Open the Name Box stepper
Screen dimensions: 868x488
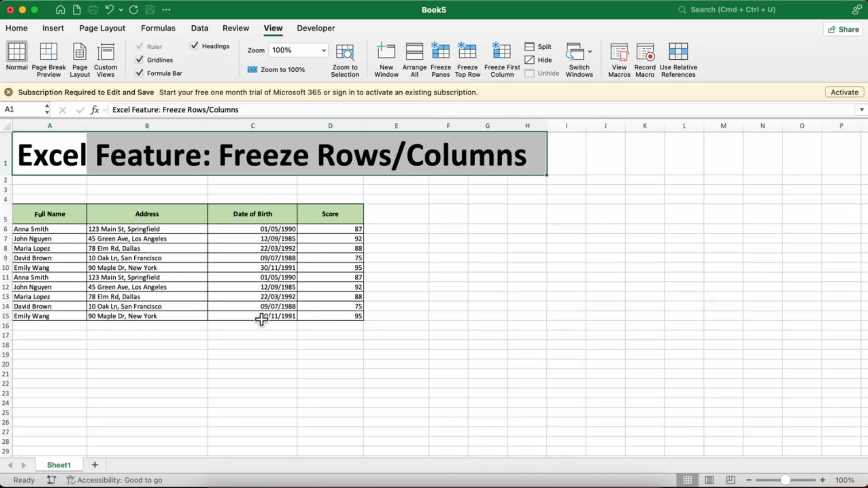[x=47, y=109]
